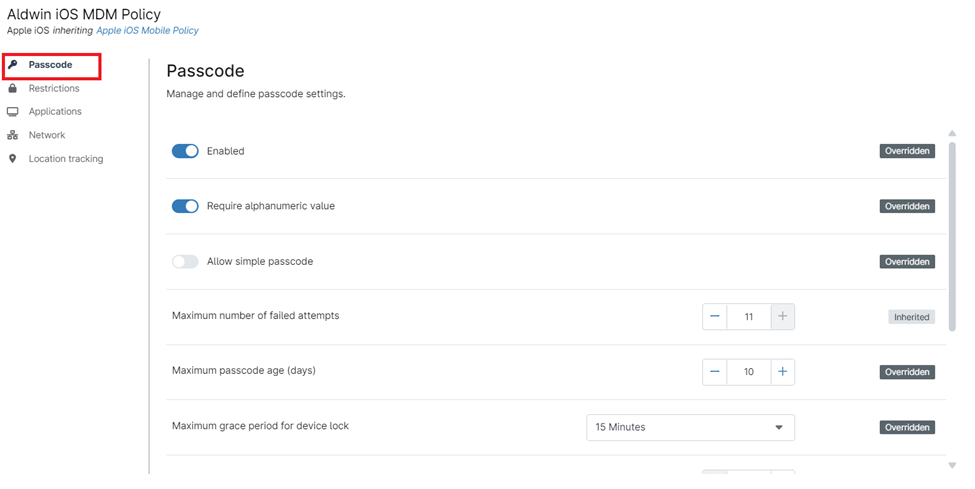The width and height of the screenshot is (975, 489).
Task: Click the location pin icon in sidebar
Action: [x=13, y=159]
